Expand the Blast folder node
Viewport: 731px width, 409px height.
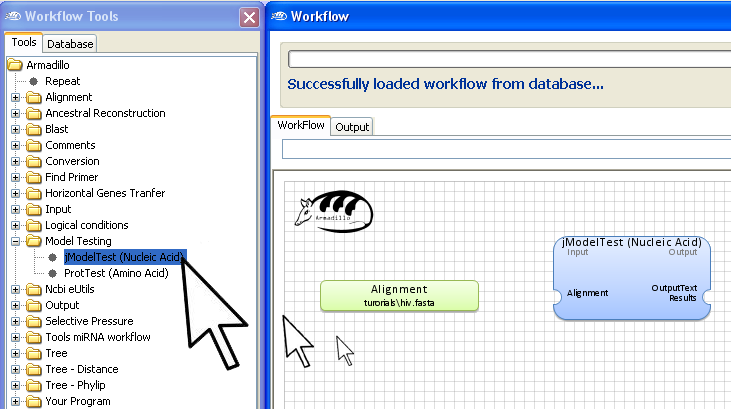[15, 129]
